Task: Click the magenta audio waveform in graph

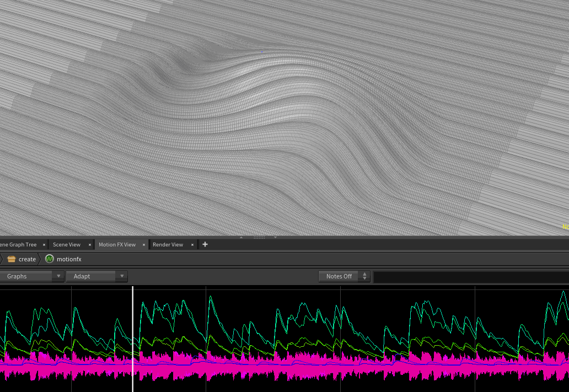Action: click(284, 365)
